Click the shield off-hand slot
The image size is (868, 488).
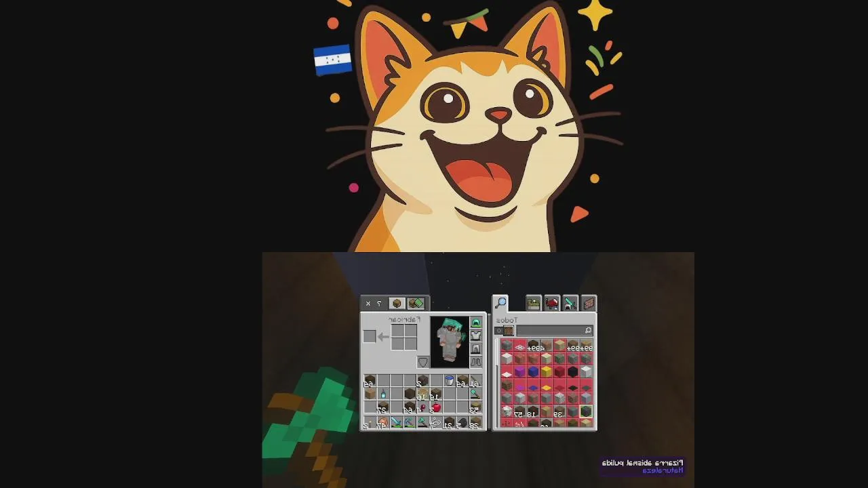[423, 362]
